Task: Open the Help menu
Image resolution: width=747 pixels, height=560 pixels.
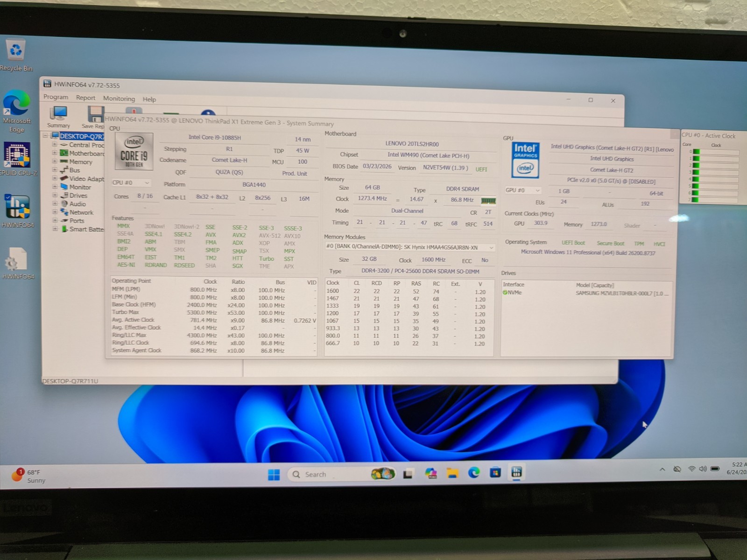Action: [x=149, y=99]
